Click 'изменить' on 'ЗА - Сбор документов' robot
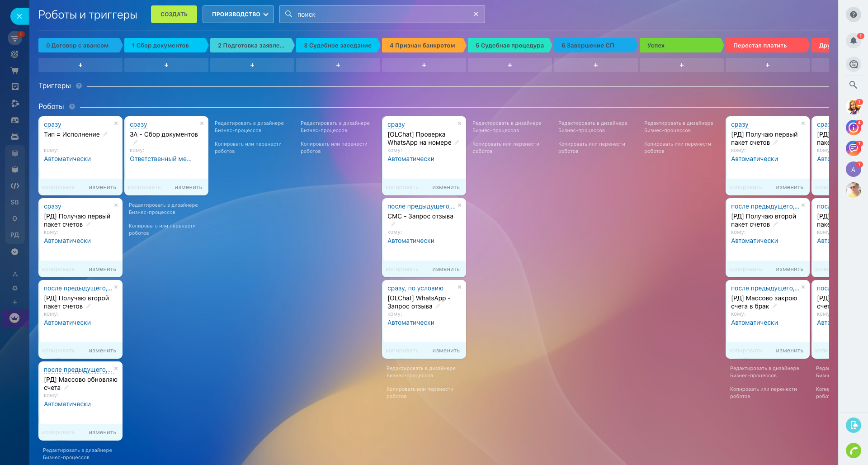Image resolution: width=868 pixels, height=465 pixels. 188,187
